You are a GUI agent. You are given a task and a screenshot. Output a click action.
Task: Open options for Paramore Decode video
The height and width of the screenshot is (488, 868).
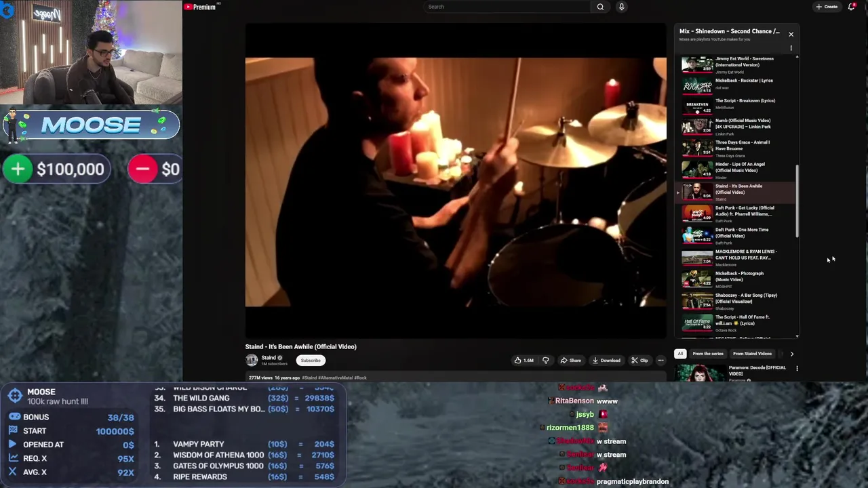tap(797, 368)
